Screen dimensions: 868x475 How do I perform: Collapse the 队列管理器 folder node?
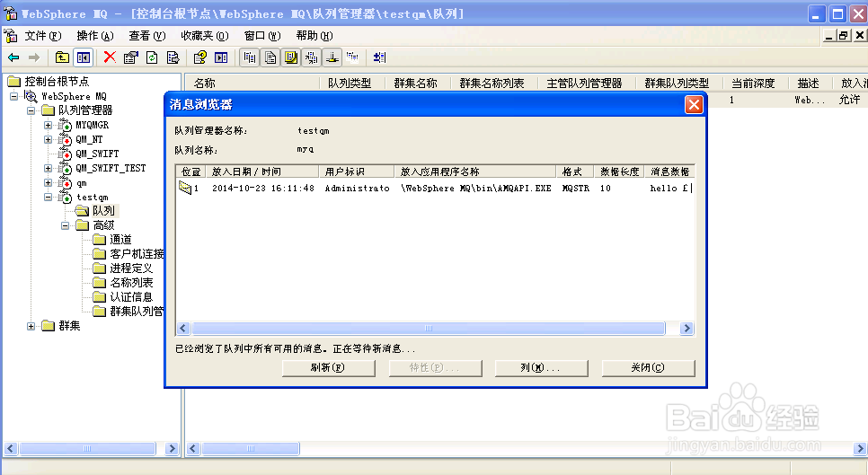click(x=31, y=110)
